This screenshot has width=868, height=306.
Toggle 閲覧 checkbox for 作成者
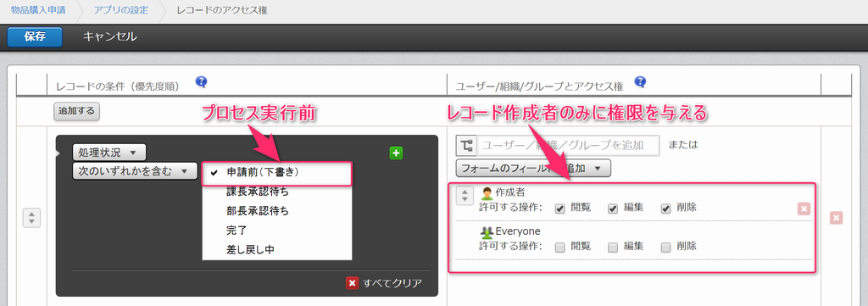pos(560,209)
